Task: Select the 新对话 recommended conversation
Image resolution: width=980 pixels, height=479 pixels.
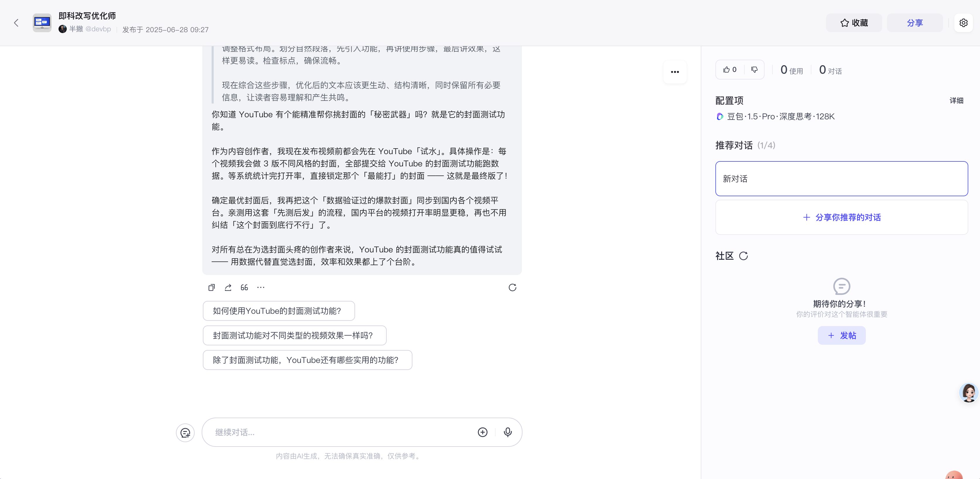Action: click(x=841, y=179)
